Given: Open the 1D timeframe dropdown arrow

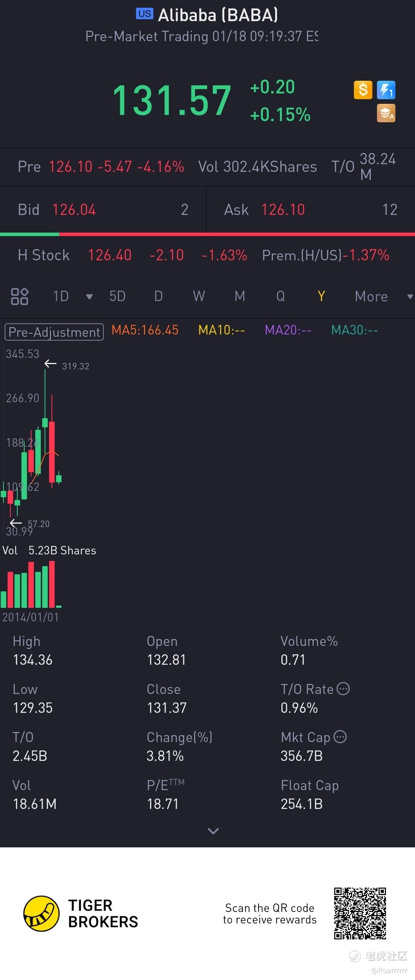Looking at the screenshot, I should tap(89, 296).
